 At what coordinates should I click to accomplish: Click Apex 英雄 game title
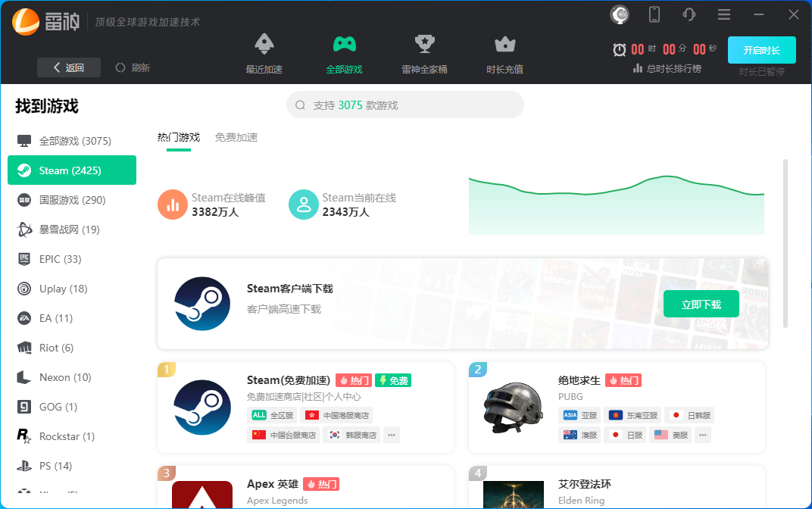click(273, 484)
